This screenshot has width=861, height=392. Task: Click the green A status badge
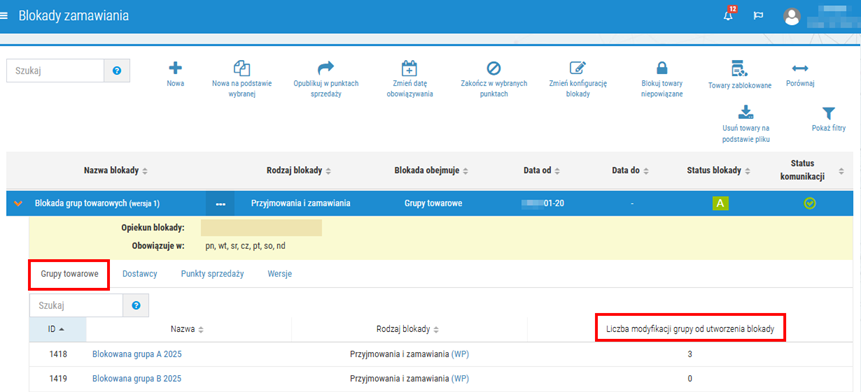tap(721, 203)
